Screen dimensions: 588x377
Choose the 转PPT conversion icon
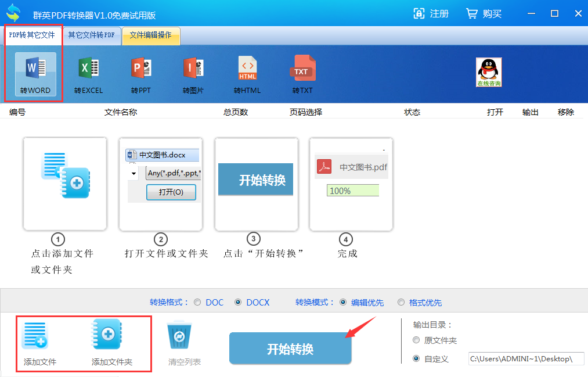coord(141,74)
